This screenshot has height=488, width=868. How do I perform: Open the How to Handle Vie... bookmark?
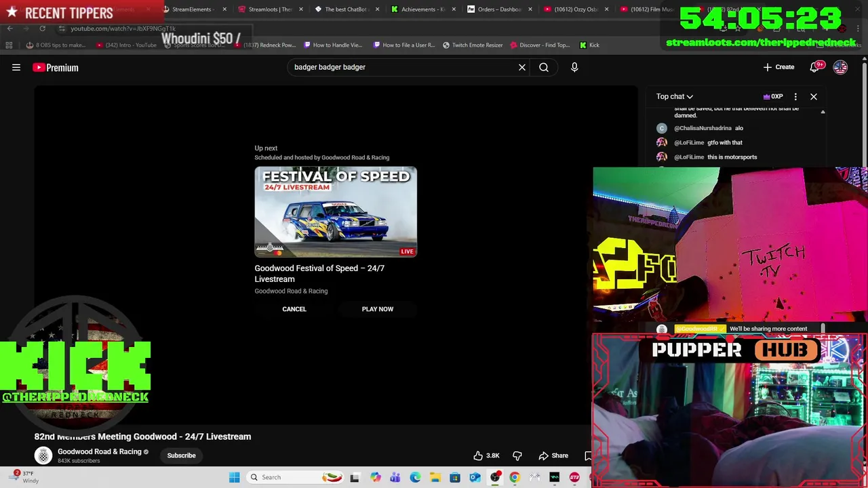[333, 45]
